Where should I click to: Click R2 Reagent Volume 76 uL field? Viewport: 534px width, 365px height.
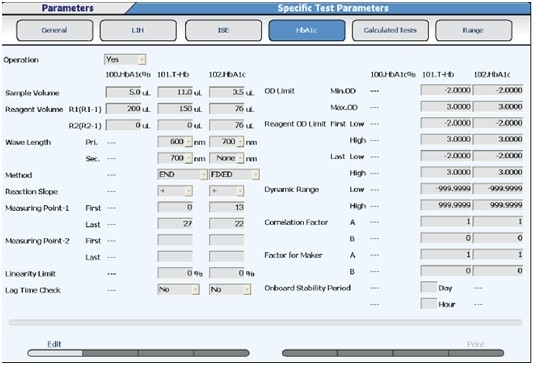[x=227, y=125]
